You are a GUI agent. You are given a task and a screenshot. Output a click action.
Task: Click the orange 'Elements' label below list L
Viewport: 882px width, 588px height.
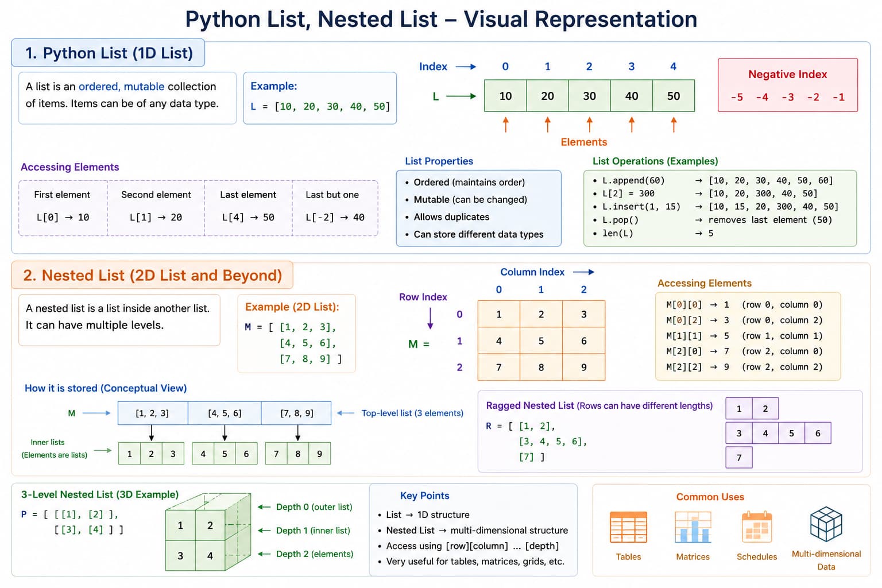tap(583, 142)
